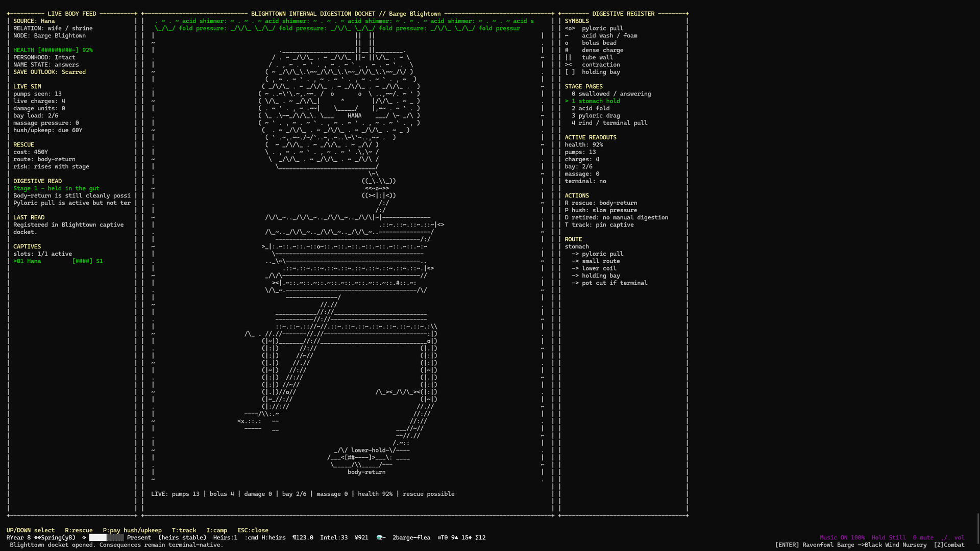This screenshot has height=551, width=980.
Task: Click '-> pyloric pull' in the ROUTE list
Action: pos(597,254)
